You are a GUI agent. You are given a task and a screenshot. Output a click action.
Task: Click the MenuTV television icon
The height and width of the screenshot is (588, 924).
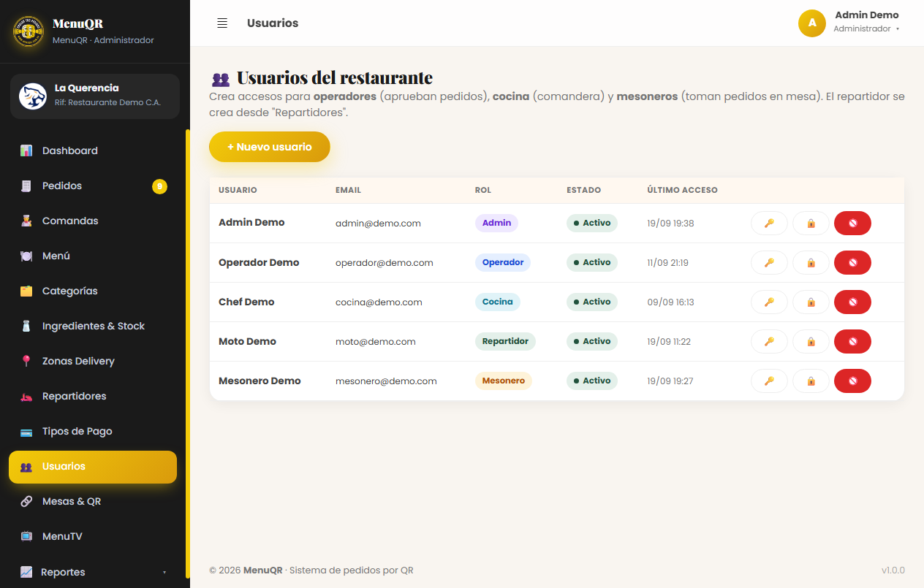click(x=26, y=536)
